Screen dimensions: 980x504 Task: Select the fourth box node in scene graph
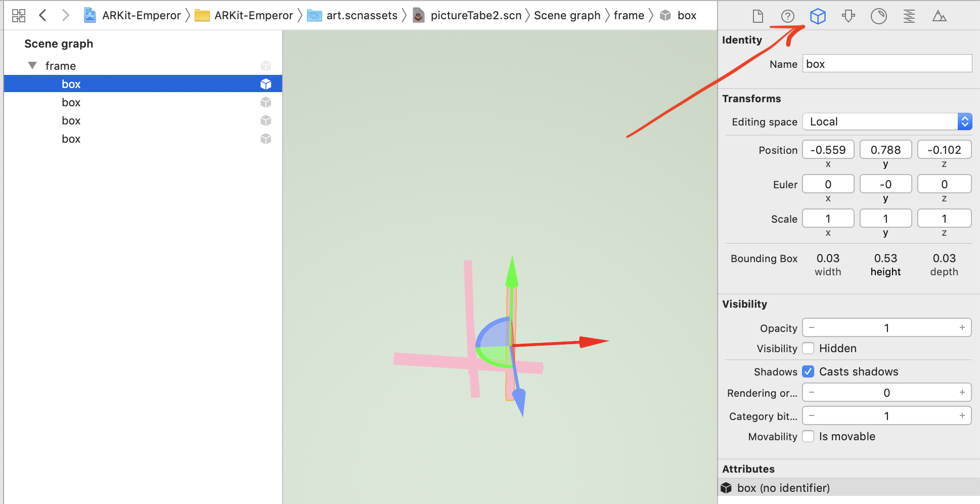(x=143, y=139)
